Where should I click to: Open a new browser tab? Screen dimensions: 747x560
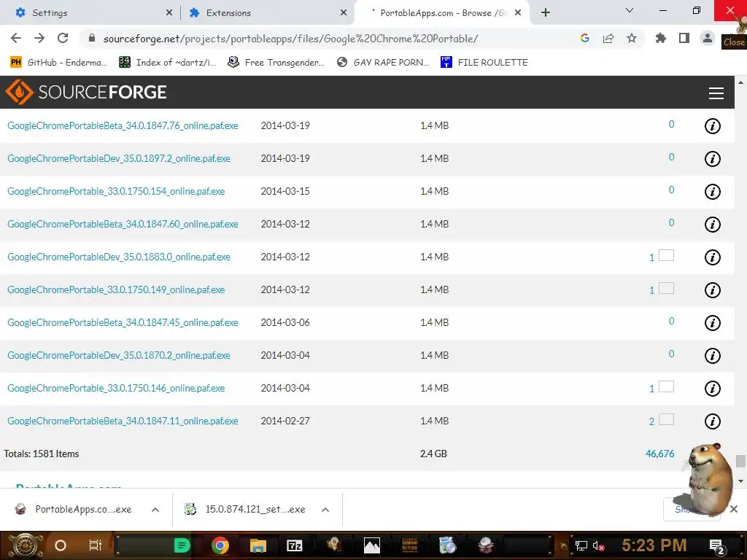pos(546,13)
